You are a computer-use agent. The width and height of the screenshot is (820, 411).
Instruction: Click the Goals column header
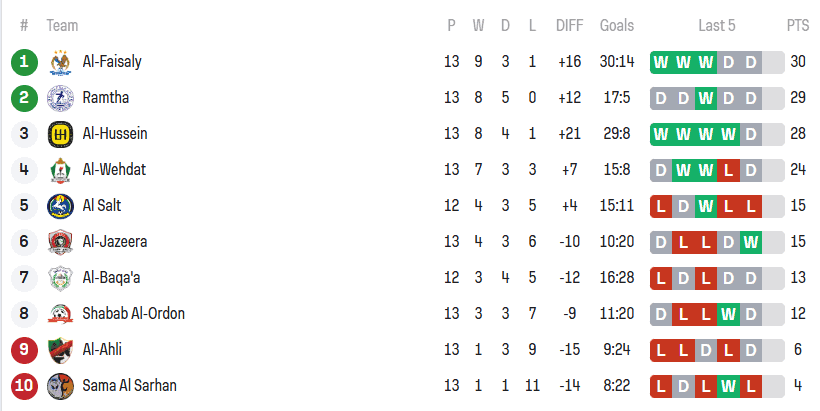pyautogui.click(x=617, y=26)
